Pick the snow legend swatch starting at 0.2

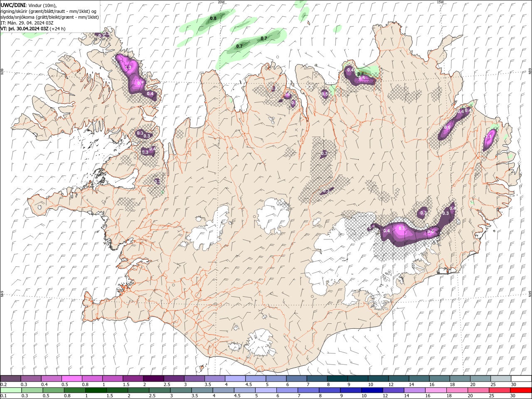10,379
